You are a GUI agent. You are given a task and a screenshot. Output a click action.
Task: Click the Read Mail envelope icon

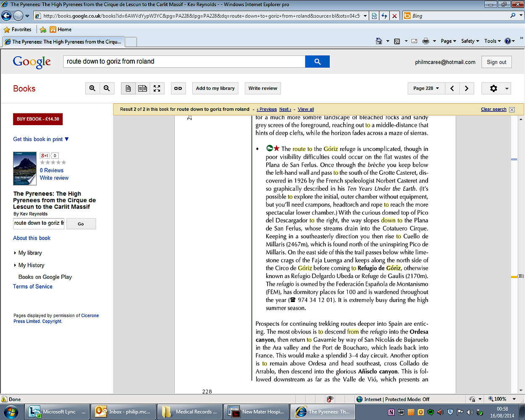415,41
